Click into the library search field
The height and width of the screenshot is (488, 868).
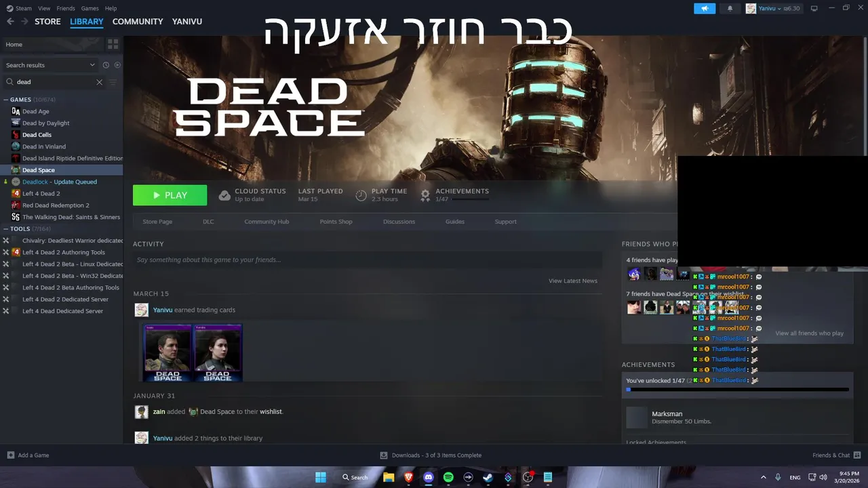(54, 82)
